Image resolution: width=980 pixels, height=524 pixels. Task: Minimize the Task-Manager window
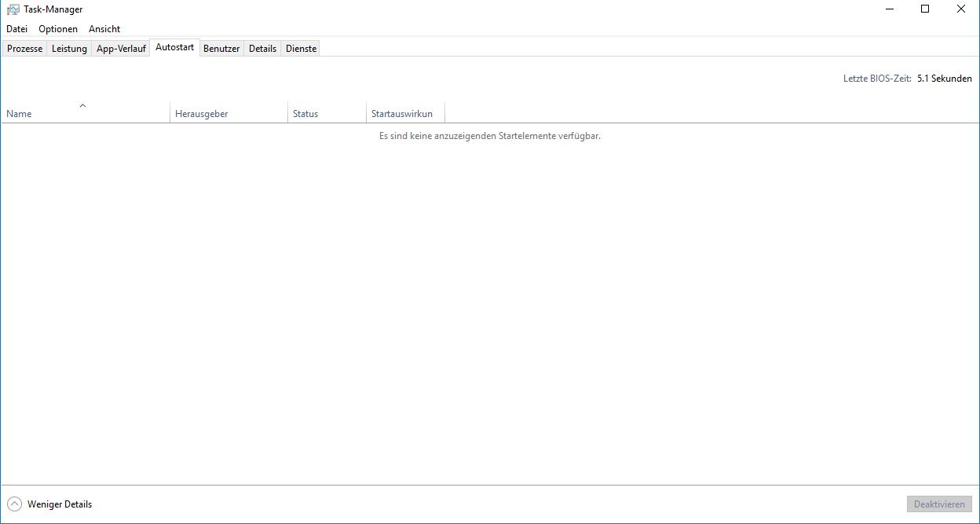pos(889,9)
